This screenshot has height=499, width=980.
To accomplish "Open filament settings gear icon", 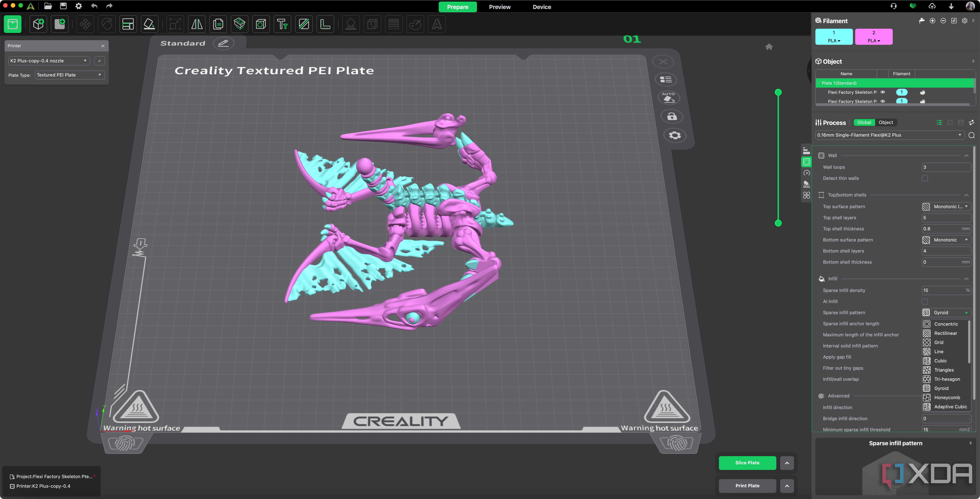I will [964, 21].
